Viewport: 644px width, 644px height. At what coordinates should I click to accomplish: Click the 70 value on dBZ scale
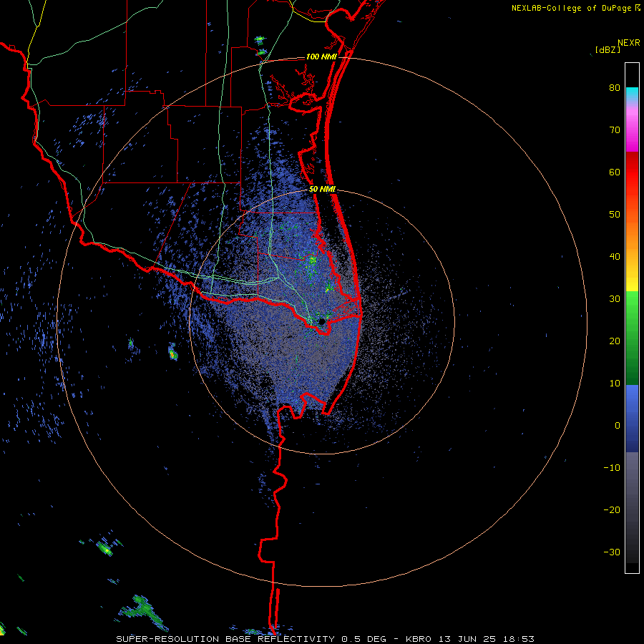tap(615, 130)
